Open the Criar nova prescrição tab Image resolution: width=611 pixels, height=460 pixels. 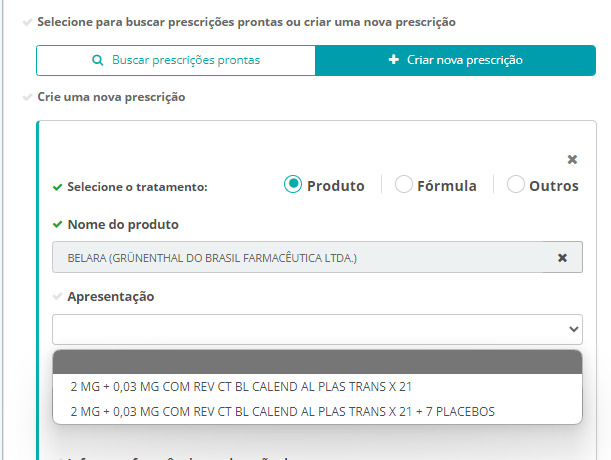[x=463, y=60]
